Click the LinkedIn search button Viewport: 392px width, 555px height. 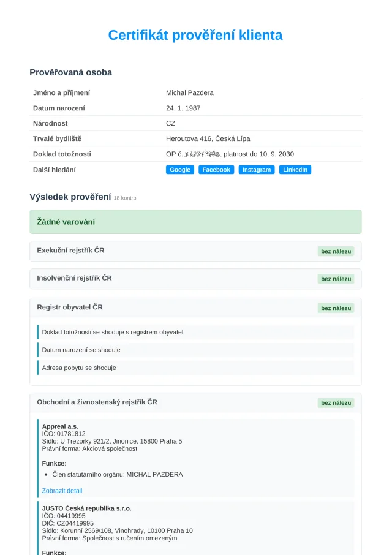pos(295,170)
